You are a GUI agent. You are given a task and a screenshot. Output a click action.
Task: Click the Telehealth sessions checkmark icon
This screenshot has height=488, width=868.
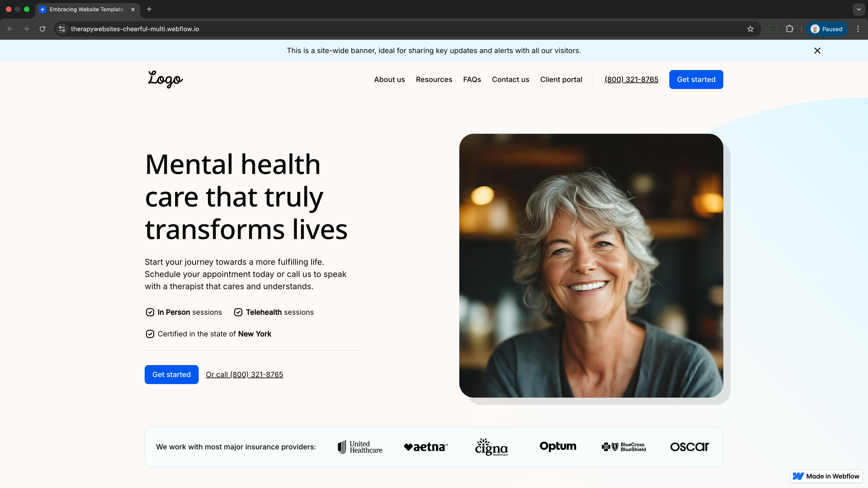point(238,312)
